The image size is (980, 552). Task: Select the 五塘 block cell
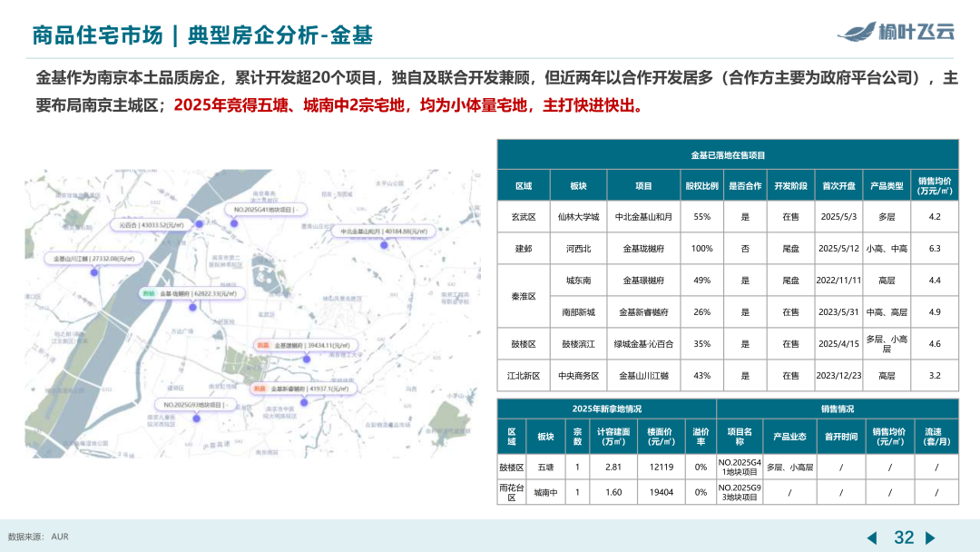pyautogui.click(x=545, y=467)
